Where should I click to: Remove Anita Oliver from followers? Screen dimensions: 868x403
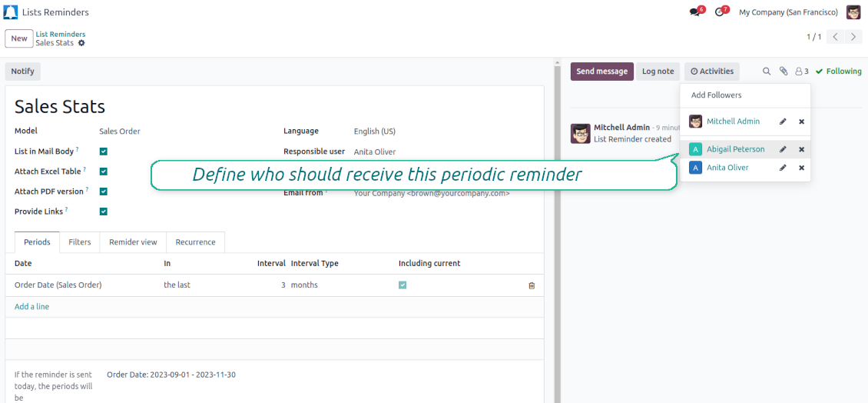pos(801,168)
